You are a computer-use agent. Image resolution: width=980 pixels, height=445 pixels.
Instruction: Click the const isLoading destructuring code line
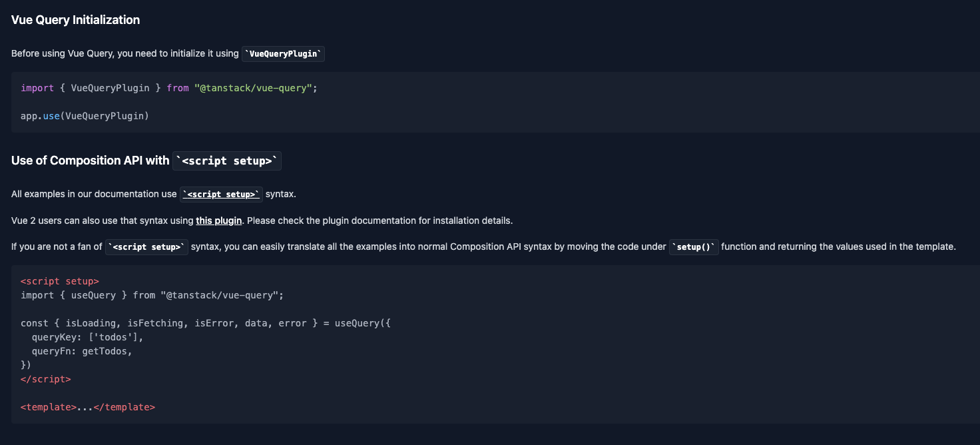pos(206,323)
